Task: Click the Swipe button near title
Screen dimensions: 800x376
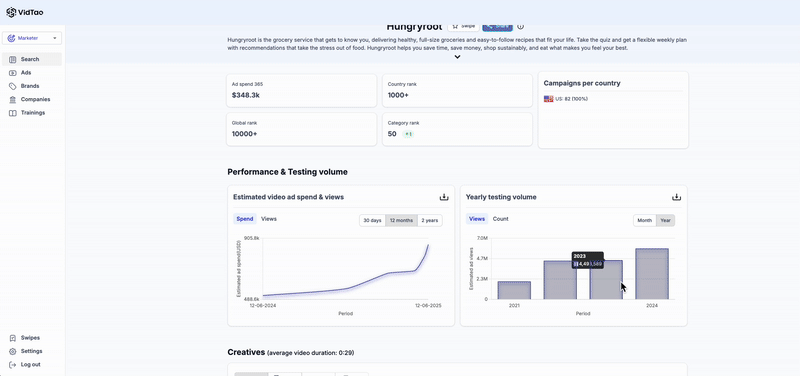Action: [x=463, y=26]
